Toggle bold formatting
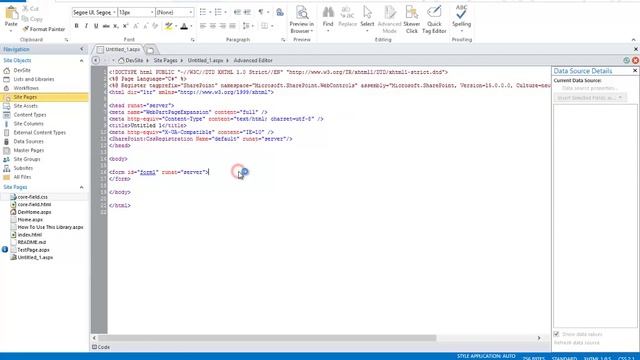The width and height of the screenshot is (640, 360). pyautogui.click(x=76, y=26)
